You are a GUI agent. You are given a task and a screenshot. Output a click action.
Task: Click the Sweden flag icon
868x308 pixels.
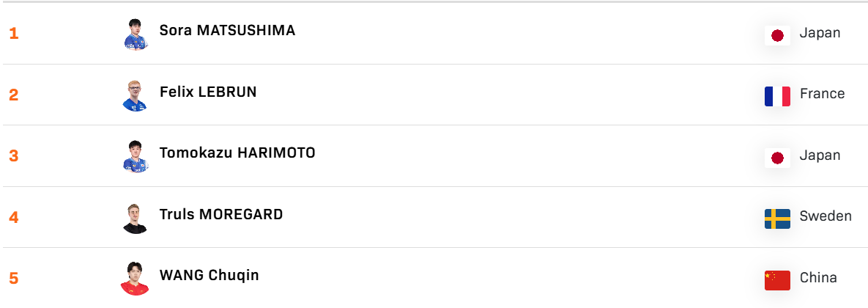click(777, 219)
